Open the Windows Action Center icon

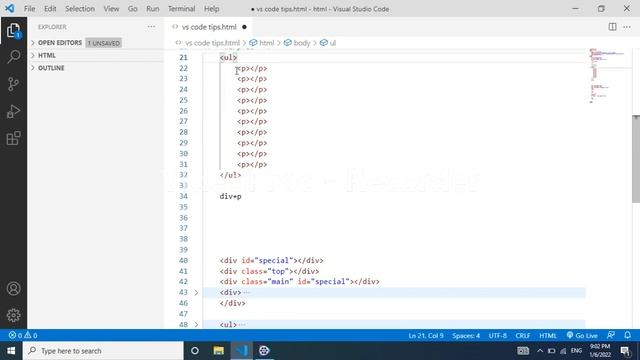[625, 351]
